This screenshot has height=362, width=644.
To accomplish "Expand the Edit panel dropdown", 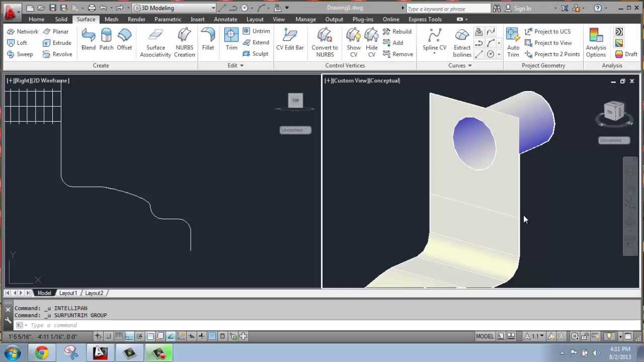I will click(x=235, y=65).
